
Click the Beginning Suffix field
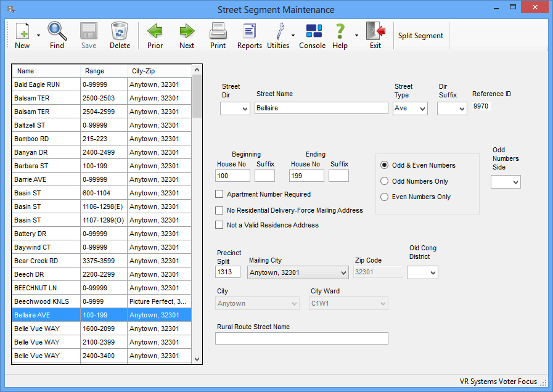click(x=264, y=176)
